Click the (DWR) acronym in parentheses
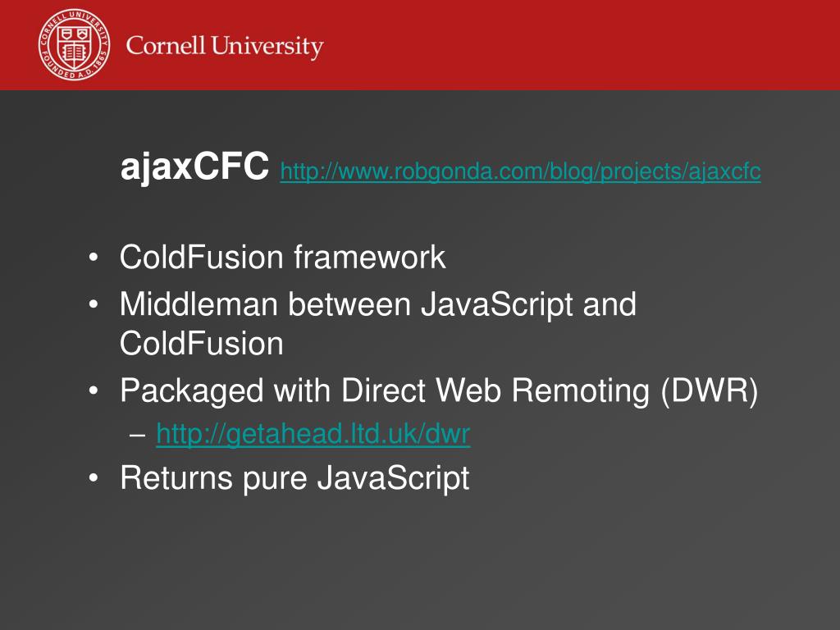This screenshot has height=630, width=840. point(710,391)
